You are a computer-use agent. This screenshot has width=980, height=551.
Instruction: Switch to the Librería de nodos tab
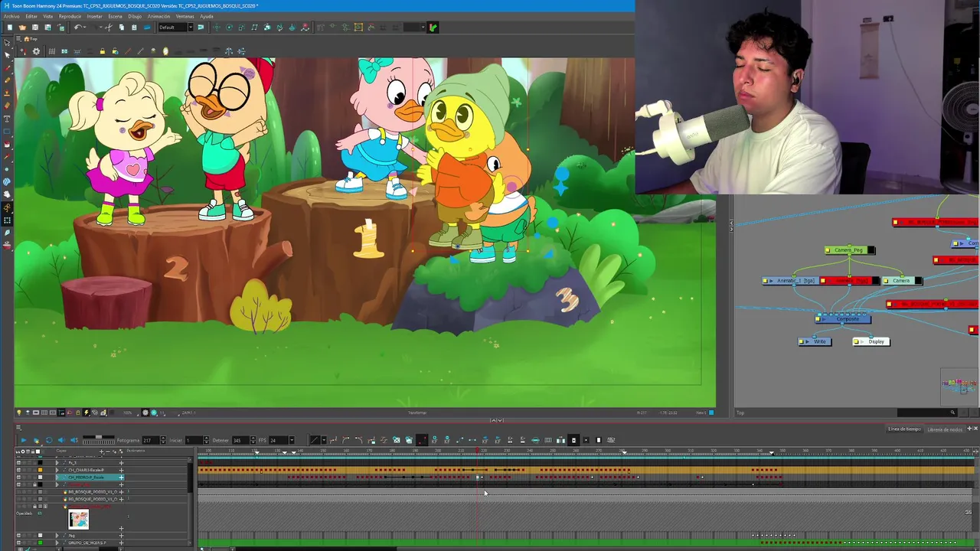coord(944,429)
